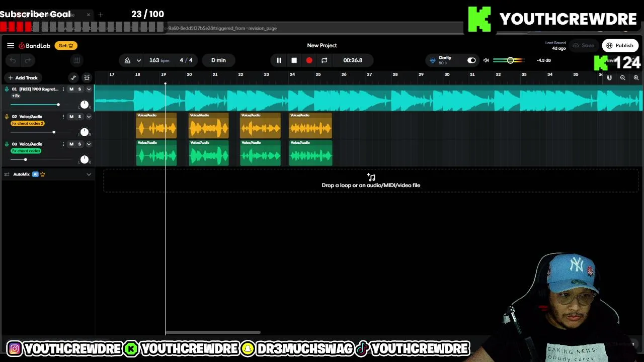Solo track 01
This screenshot has width=644, height=362.
79,89
